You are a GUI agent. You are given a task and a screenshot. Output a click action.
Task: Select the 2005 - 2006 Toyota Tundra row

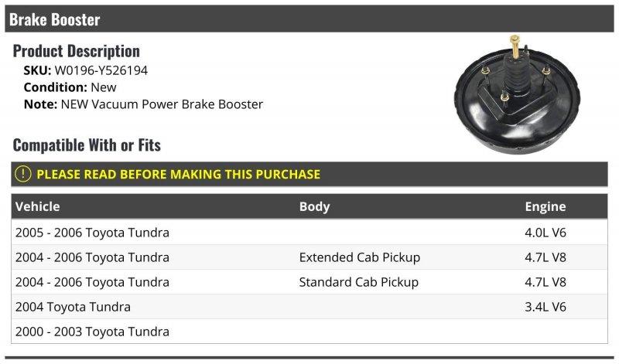click(92, 233)
